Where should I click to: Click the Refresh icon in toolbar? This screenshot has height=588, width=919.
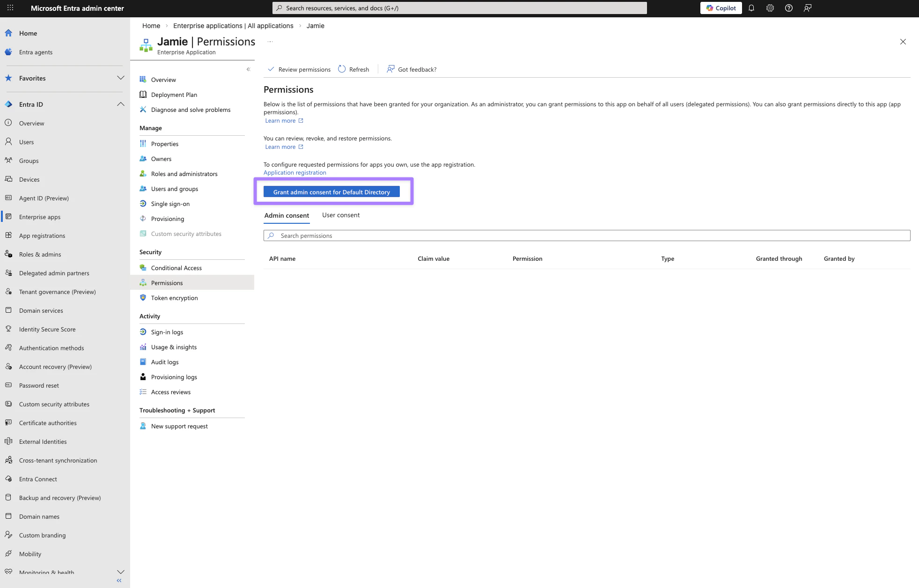click(342, 69)
